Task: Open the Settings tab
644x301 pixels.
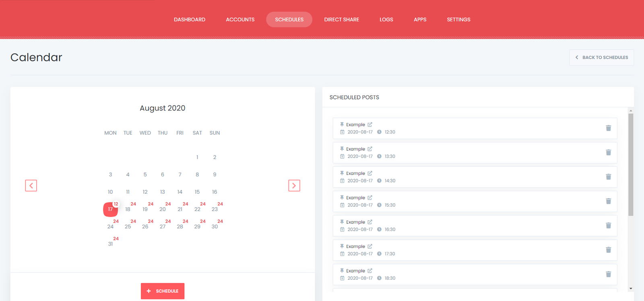Action: [459, 19]
